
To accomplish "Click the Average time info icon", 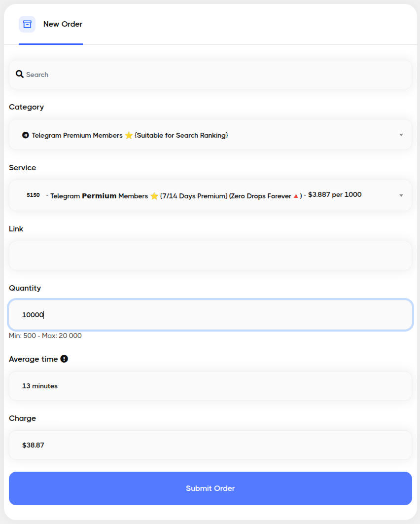I will pos(64,359).
